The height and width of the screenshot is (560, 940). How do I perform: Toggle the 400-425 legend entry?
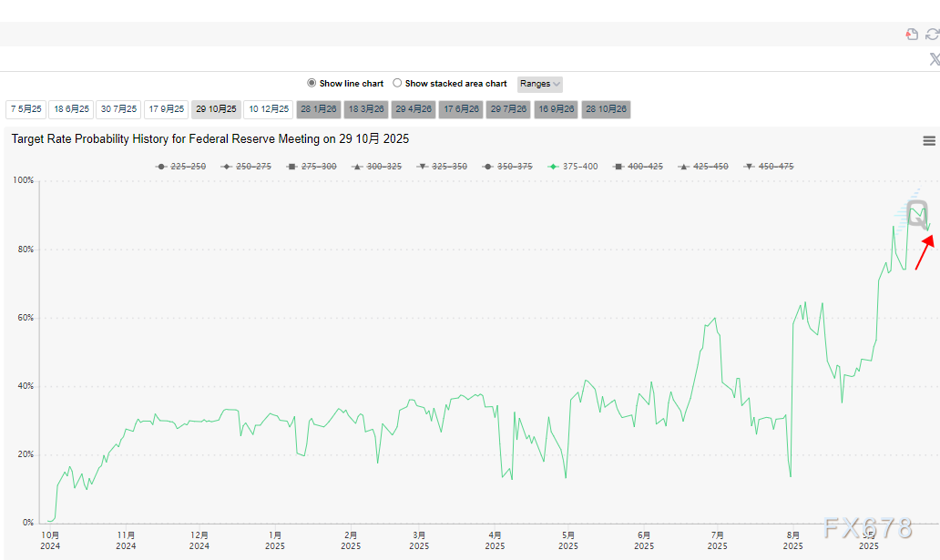click(639, 167)
